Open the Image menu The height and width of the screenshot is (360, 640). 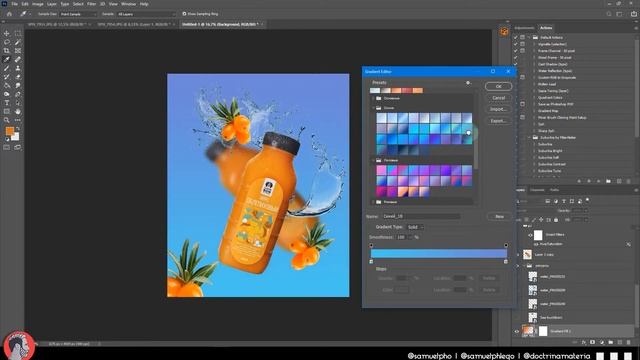[38, 4]
